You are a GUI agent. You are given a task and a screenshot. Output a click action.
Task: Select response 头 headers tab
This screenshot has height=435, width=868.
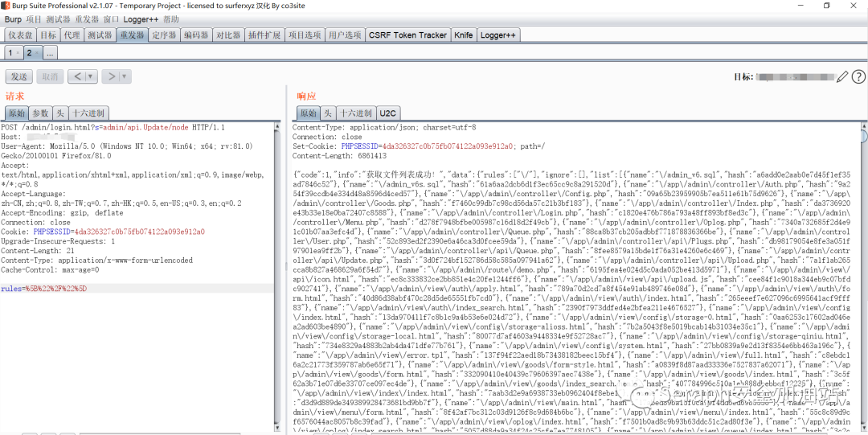point(328,113)
